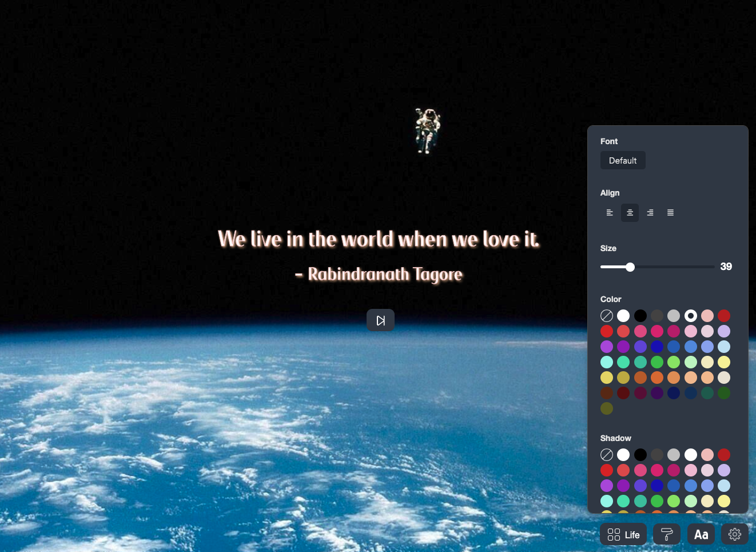
Task: Disable shadow with the no-shadow swatch
Action: tap(607, 455)
